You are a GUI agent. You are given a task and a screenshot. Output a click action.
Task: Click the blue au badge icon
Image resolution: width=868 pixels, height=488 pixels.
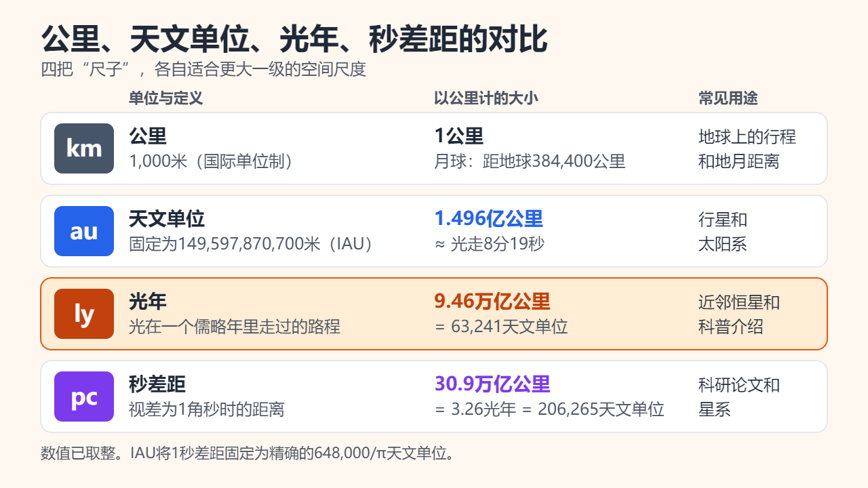coord(84,231)
